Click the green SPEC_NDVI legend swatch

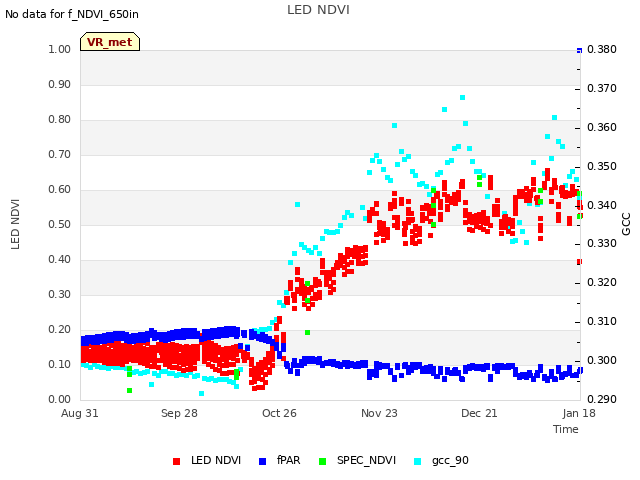[322, 461]
